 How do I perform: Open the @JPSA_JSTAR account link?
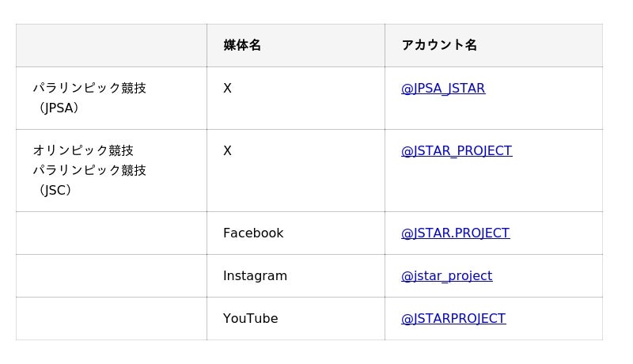(443, 89)
